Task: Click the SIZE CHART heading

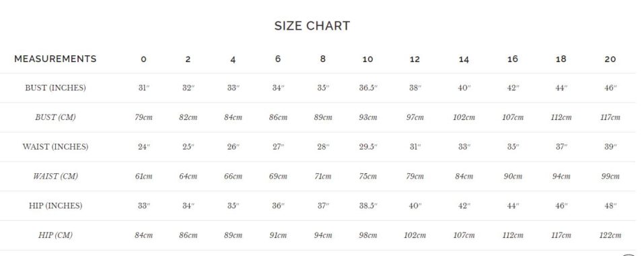Action: pyautogui.click(x=312, y=26)
